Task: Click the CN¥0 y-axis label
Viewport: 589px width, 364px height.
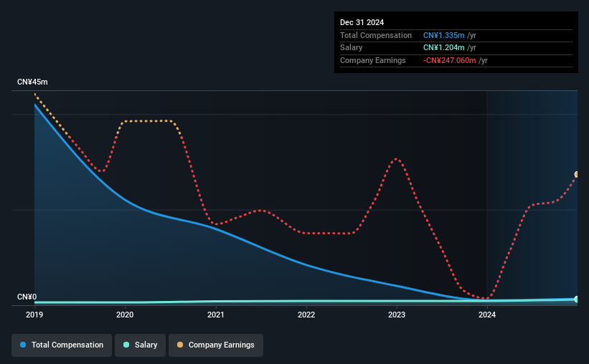Action: point(27,297)
